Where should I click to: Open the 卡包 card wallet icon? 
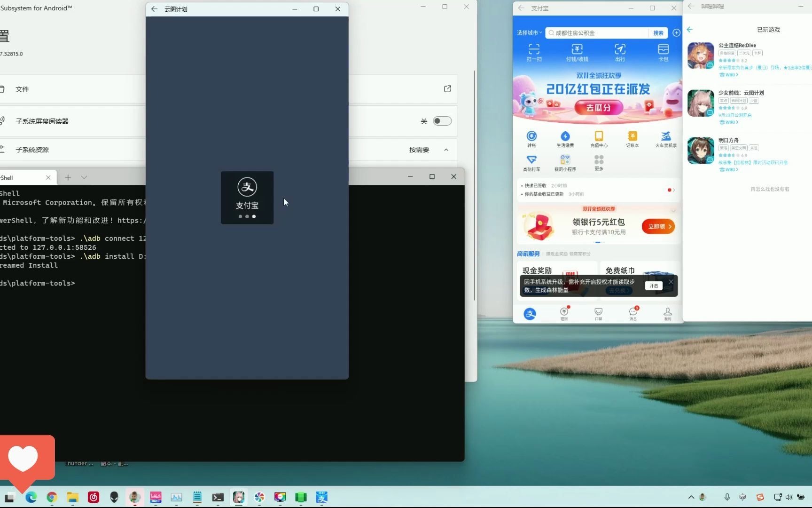pos(663,52)
